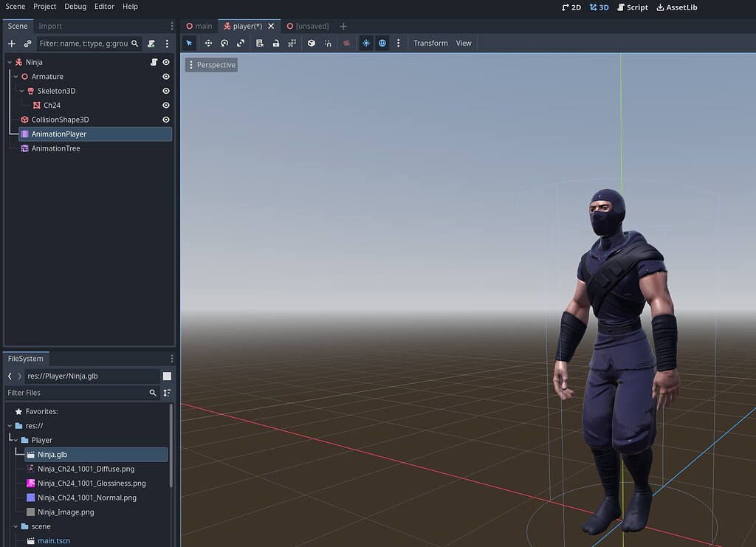Add a new node with the plus icon
The image size is (756, 547).
point(11,44)
